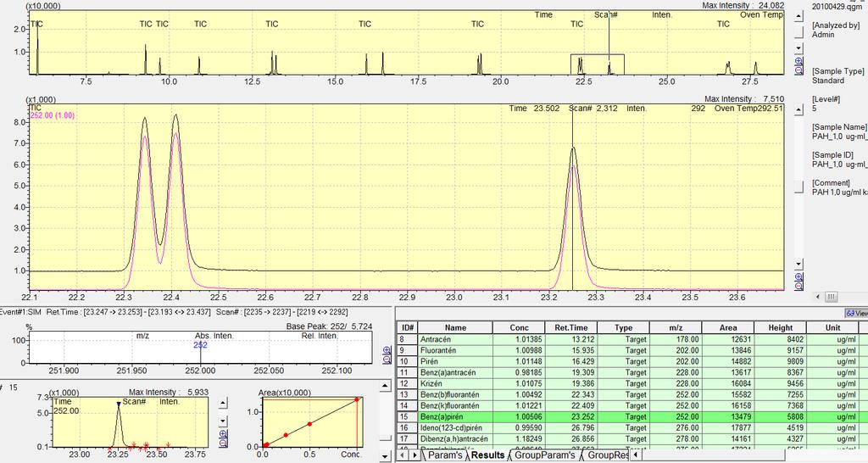Click the Unit column header

pyautogui.click(x=832, y=327)
